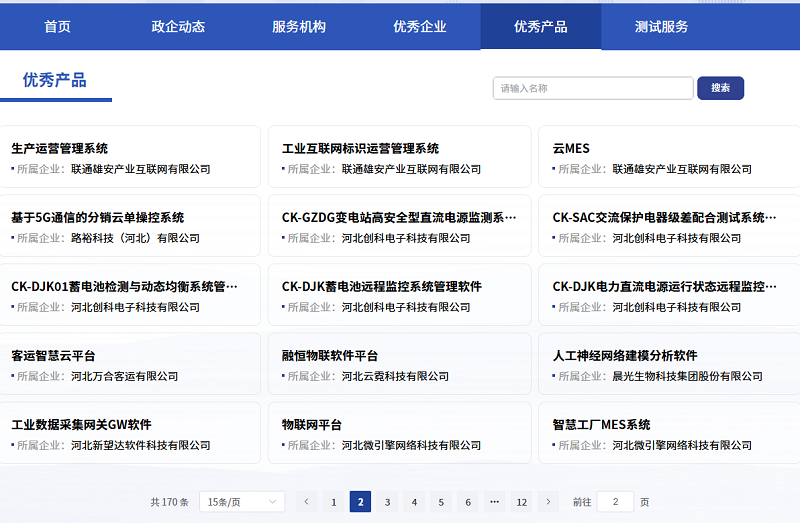Open CK-DJK电力直流电源运行状态远程监控 product
The width and height of the screenshot is (800, 523).
pyautogui.click(x=669, y=294)
